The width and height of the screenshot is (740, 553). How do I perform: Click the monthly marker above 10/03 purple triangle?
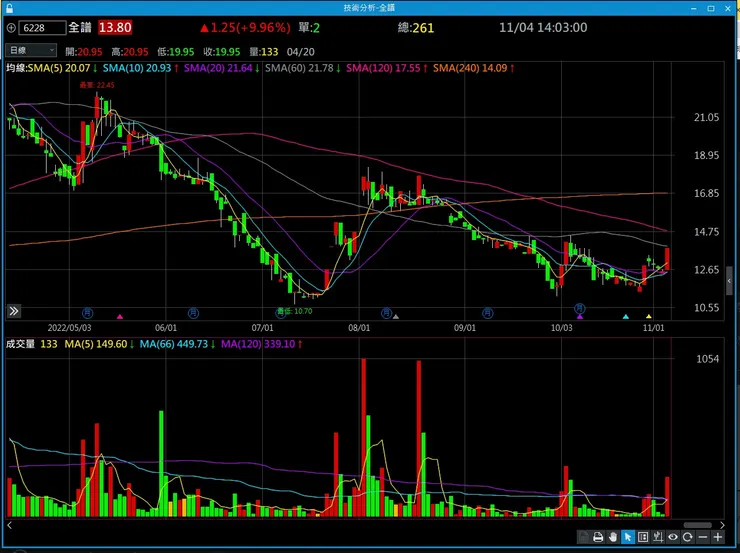point(580,309)
